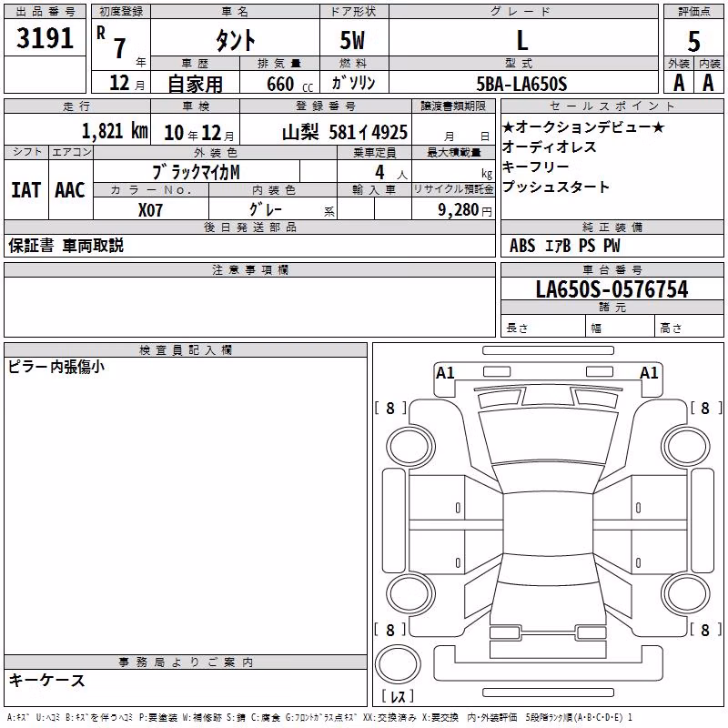Click inspector note ピラー内張傷小
Viewport: 728px width, 728px height.
click(56, 367)
